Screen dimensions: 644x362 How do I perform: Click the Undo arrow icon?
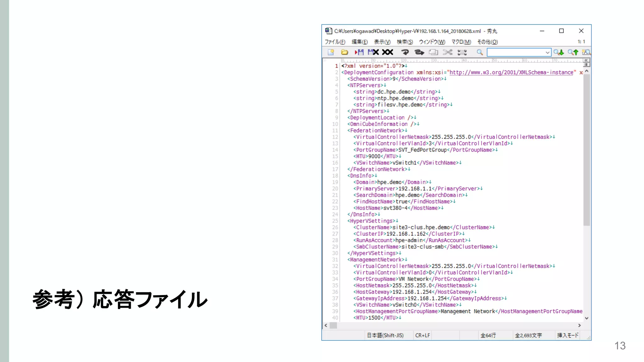pyautogui.click(x=405, y=52)
